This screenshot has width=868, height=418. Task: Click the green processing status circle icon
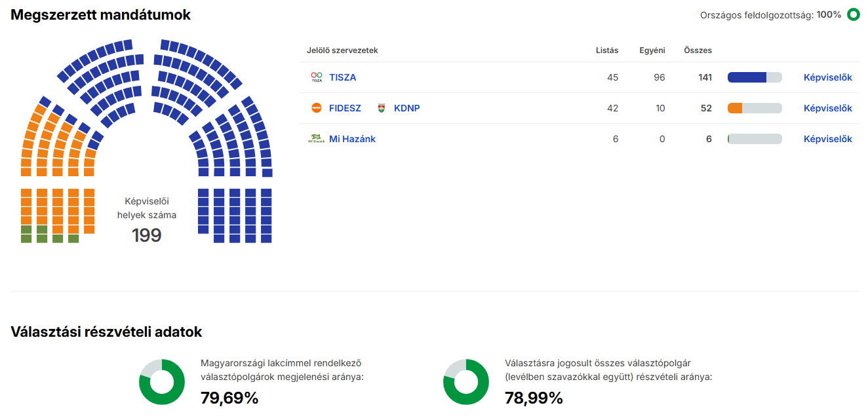(853, 14)
